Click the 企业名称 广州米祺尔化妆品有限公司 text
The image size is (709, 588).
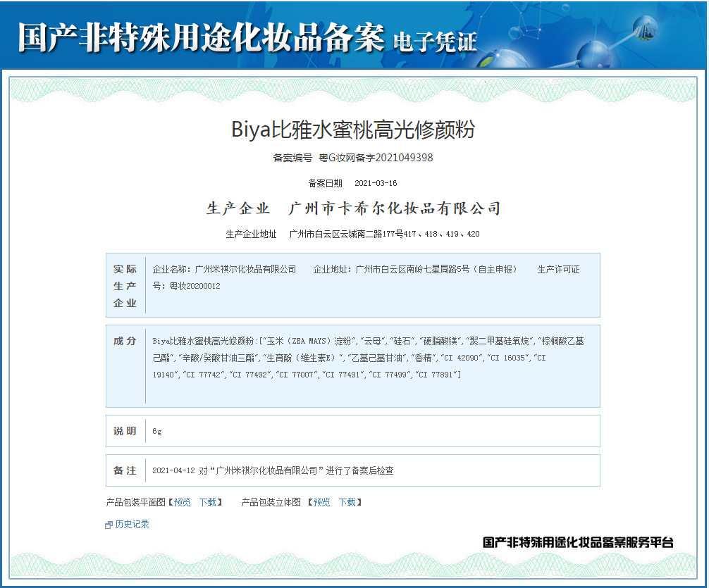click(224, 270)
